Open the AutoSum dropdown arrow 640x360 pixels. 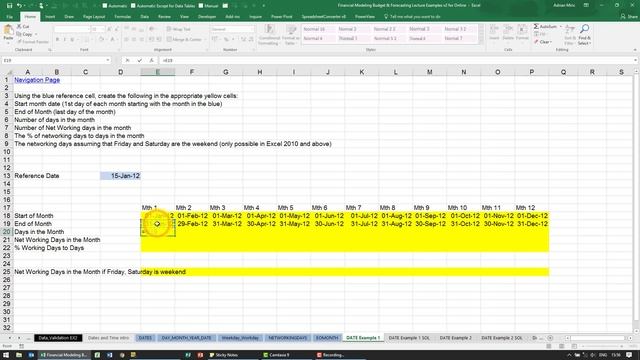560,27
